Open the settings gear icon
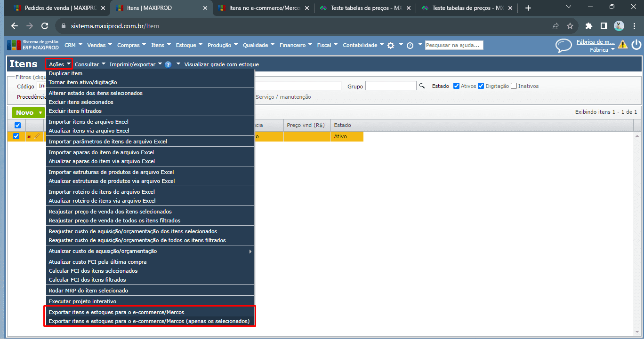The image size is (644, 339). [x=391, y=46]
